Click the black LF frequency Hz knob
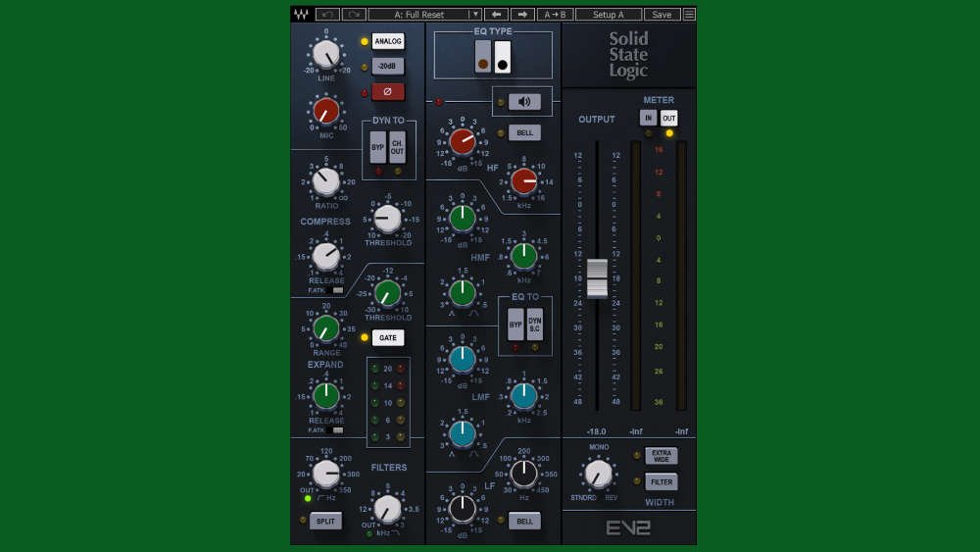Viewport: 980px width, 552px height. click(x=523, y=474)
